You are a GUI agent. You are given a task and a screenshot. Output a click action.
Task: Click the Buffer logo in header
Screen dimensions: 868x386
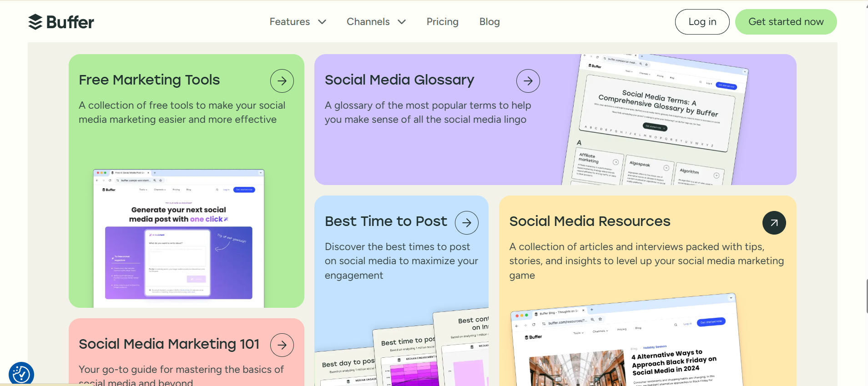61,22
